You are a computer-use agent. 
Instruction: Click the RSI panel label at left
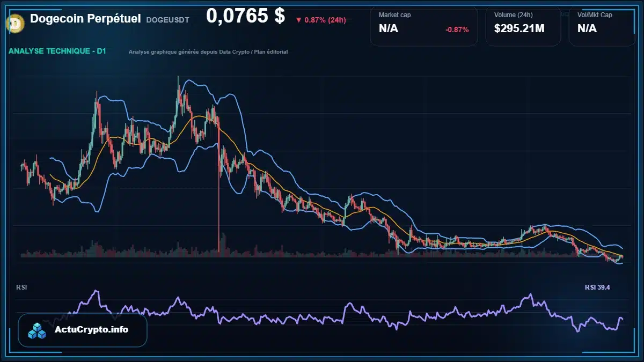point(22,287)
